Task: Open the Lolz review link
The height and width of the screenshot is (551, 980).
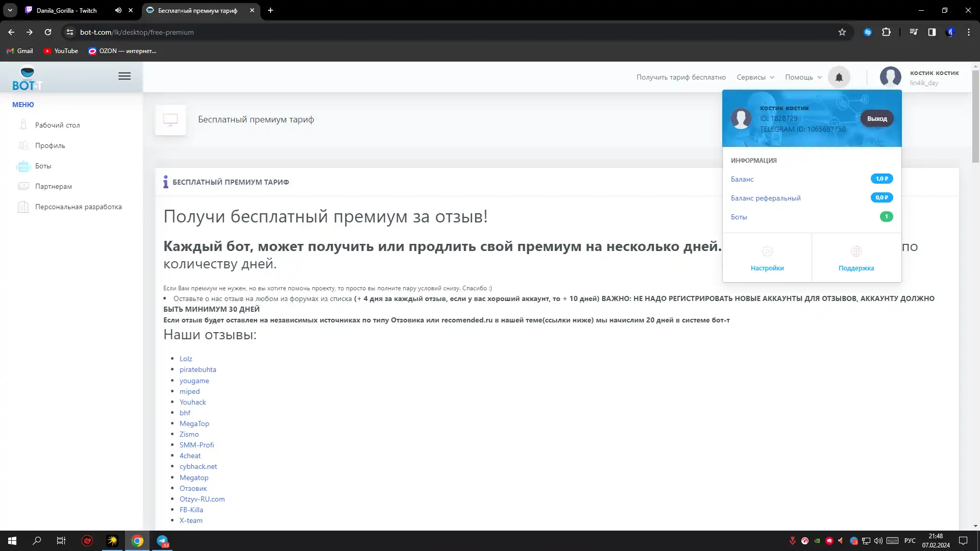Action: 186,359
